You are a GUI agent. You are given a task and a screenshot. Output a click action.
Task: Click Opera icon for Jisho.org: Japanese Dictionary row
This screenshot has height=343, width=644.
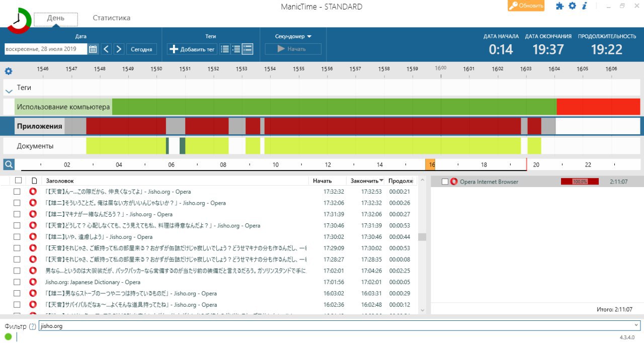(x=33, y=282)
